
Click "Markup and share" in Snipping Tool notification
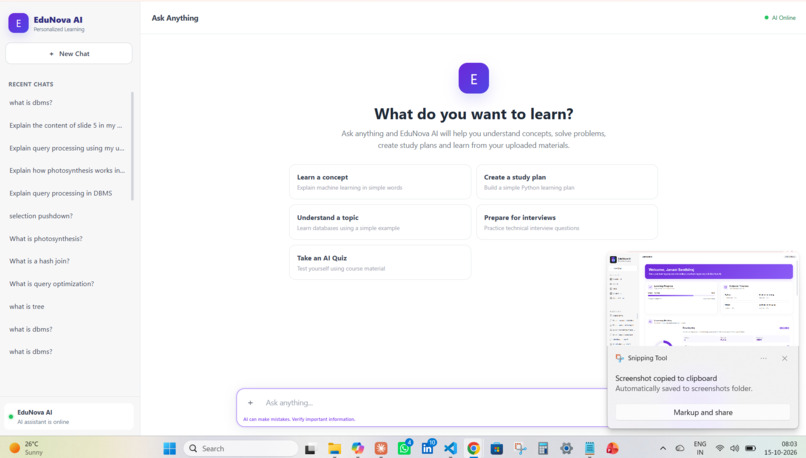[703, 412]
